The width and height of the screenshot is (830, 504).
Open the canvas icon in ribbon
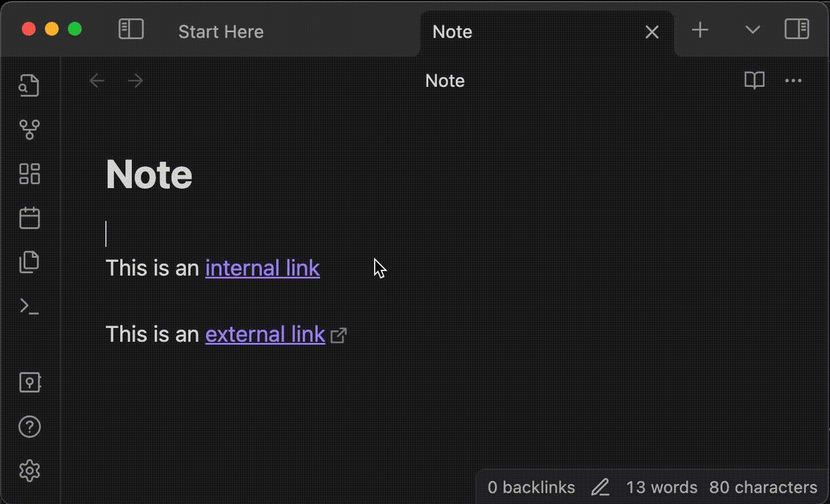pos(29,174)
